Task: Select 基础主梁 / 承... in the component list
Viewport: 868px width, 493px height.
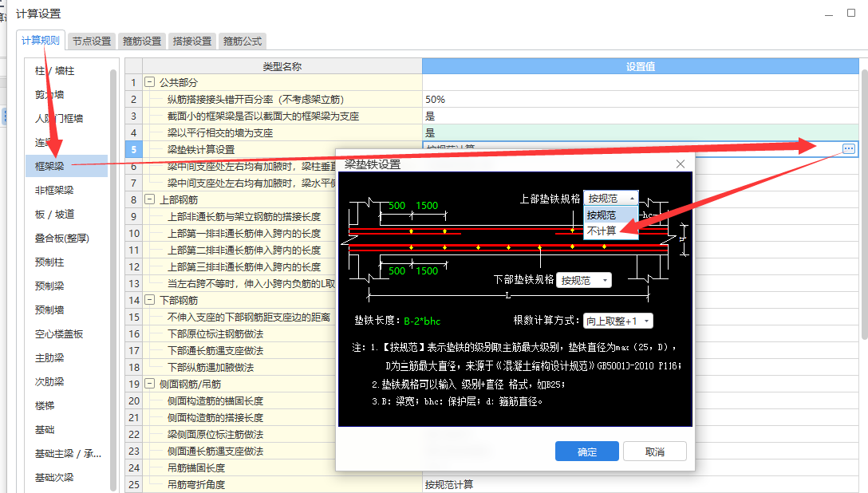Action: pyautogui.click(x=68, y=454)
